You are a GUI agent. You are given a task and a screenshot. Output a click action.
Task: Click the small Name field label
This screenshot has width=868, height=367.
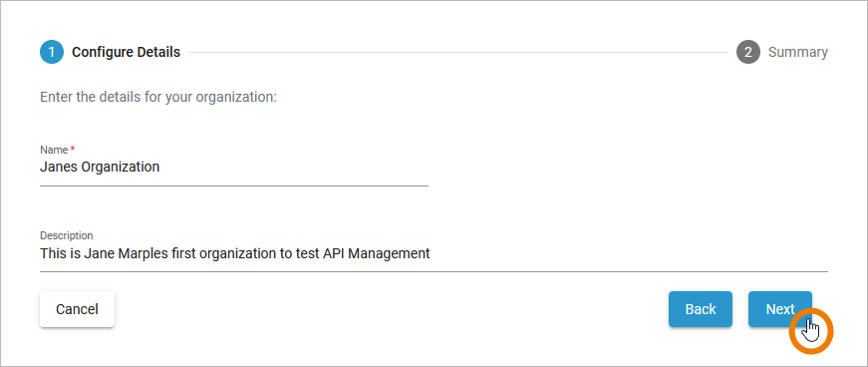[x=54, y=151]
